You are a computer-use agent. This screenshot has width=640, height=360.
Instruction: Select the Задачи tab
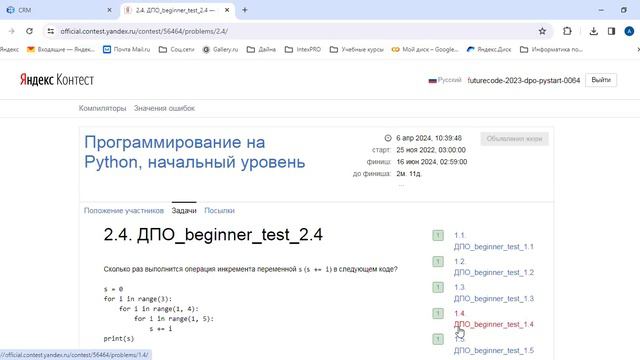coord(184,211)
